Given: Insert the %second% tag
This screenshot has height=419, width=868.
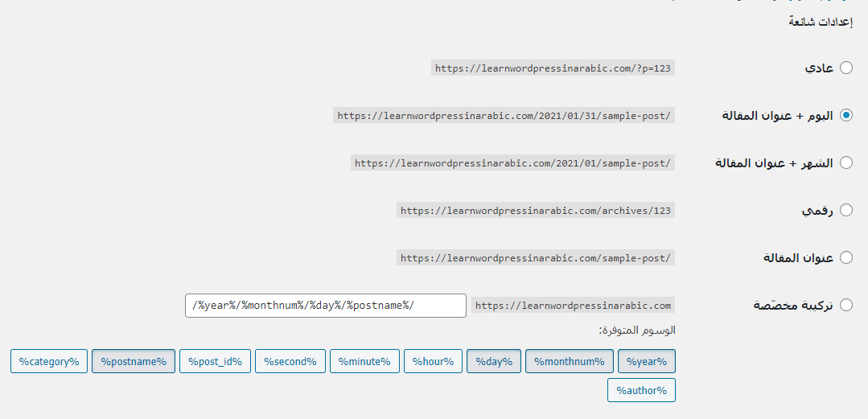Looking at the screenshot, I should pyautogui.click(x=290, y=361).
